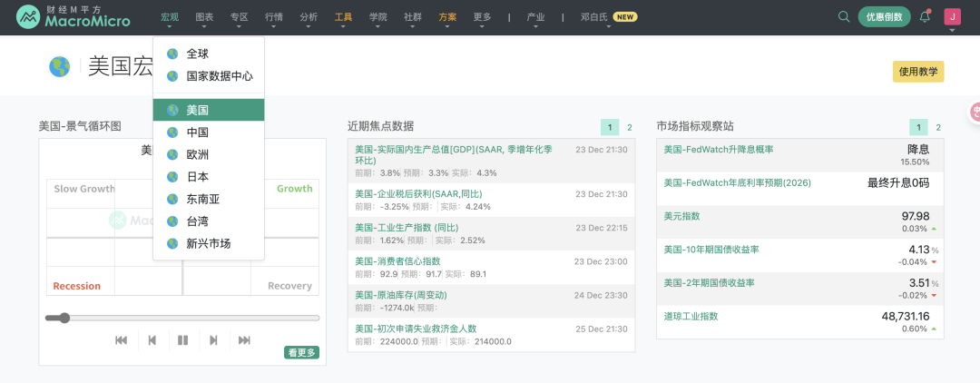Viewport: 980px width, 383px height.
Task: Click the cycle chart timeline slider handle
Action: pyautogui.click(x=64, y=318)
